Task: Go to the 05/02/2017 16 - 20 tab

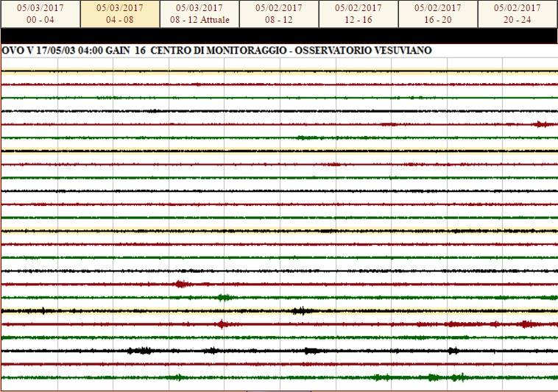Action: tap(438, 14)
